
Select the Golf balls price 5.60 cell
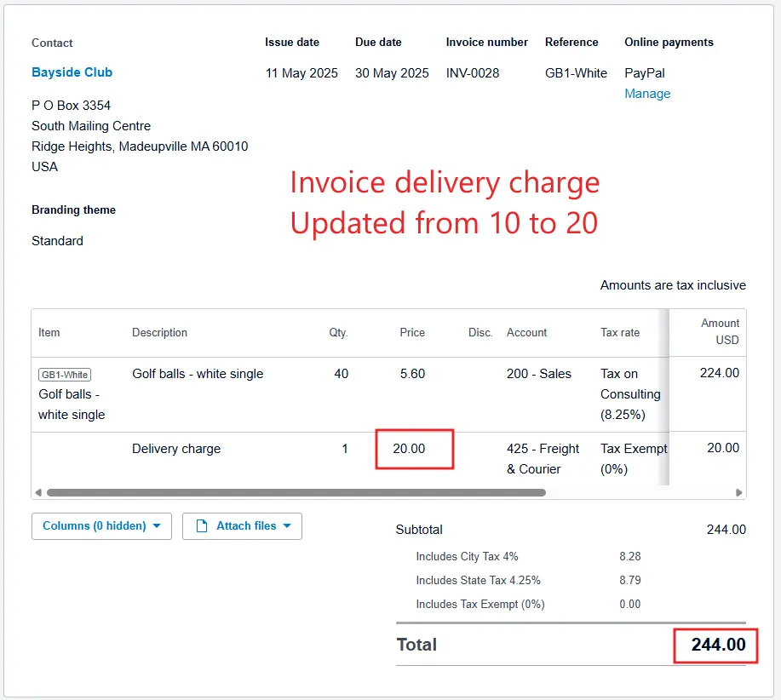[x=412, y=374]
